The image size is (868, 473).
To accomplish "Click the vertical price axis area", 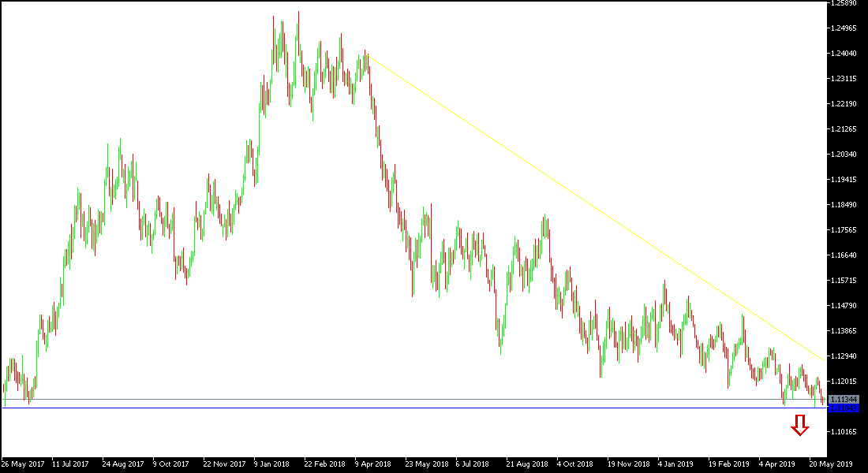I will tap(844, 236).
